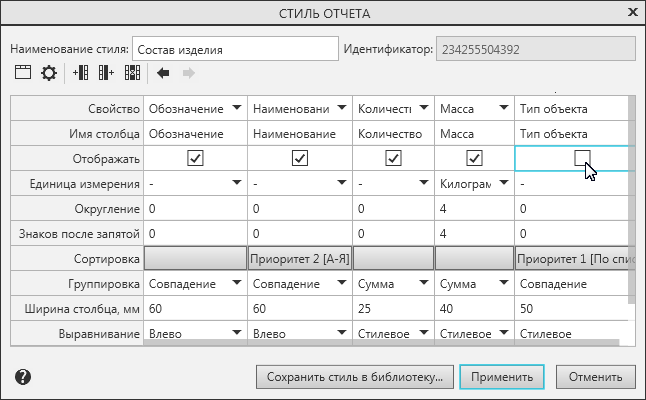Click the delete column icon
646x400 pixels.
pyautogui.click(x=132, y=73)
